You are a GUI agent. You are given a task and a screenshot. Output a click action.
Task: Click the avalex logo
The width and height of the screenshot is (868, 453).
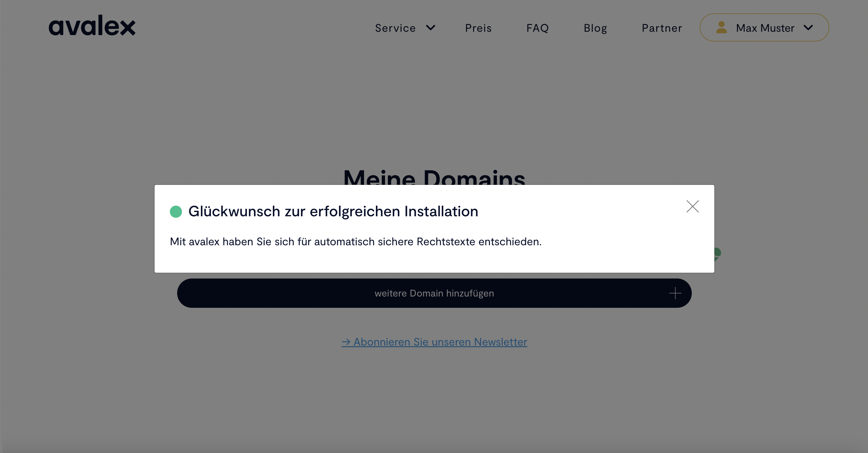[92, 26]
